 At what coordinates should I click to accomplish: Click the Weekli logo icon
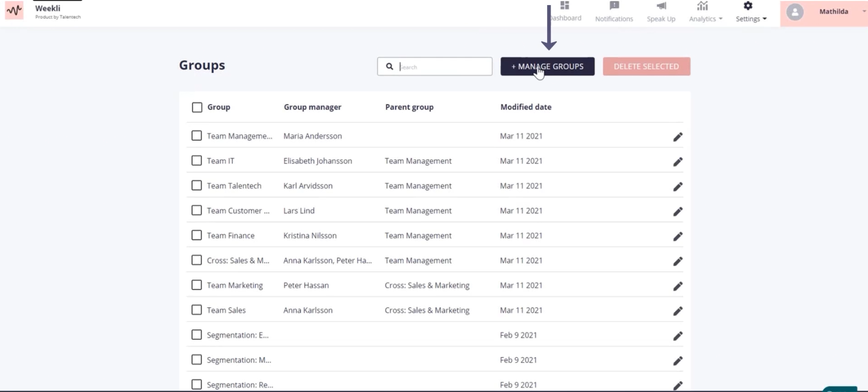point(14,10)
